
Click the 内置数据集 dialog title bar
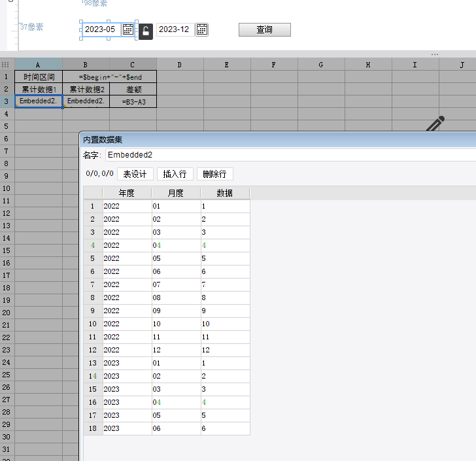[x=278, y=140]
